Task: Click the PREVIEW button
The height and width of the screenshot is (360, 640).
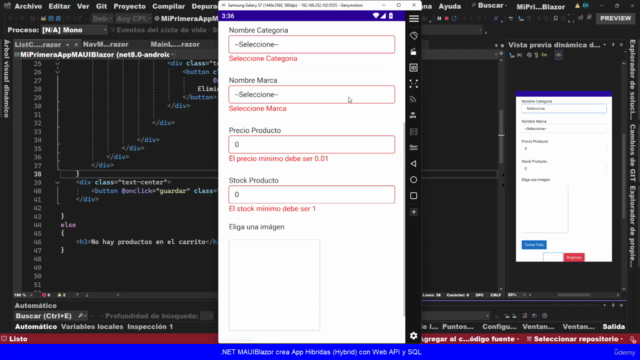Action: point(616,18)
